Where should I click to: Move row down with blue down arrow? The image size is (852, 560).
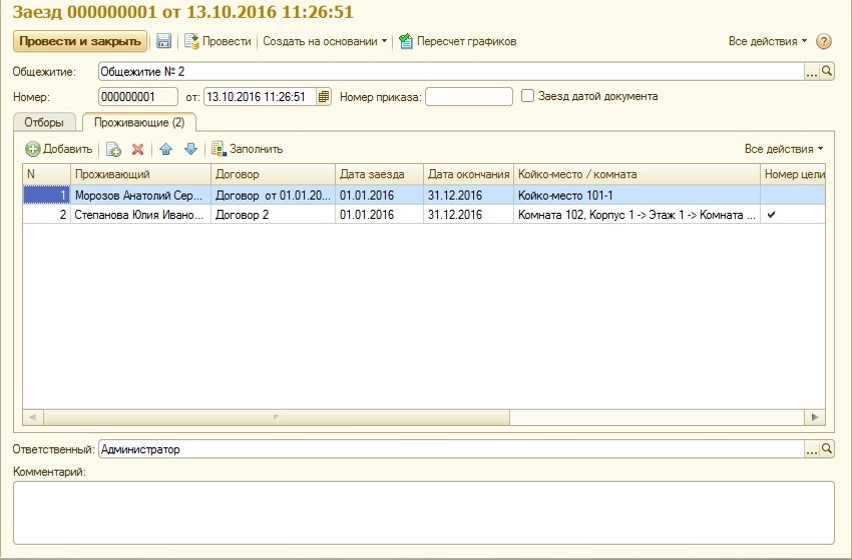tap(191, 149)
